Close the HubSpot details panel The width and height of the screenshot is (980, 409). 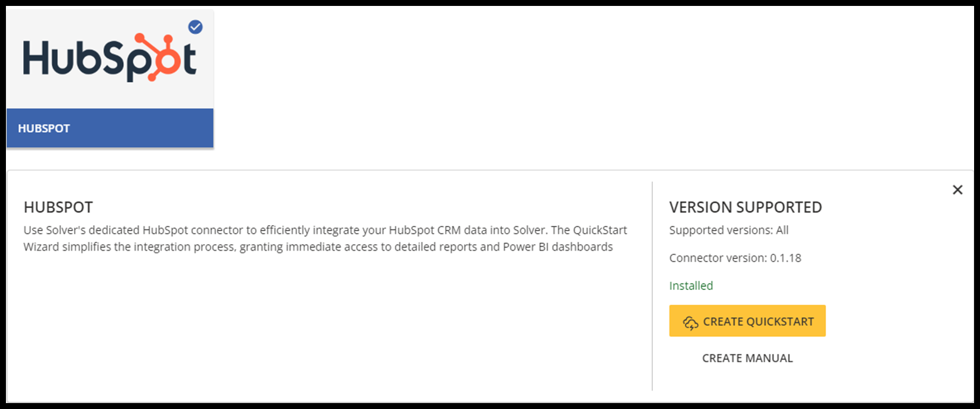957,190
